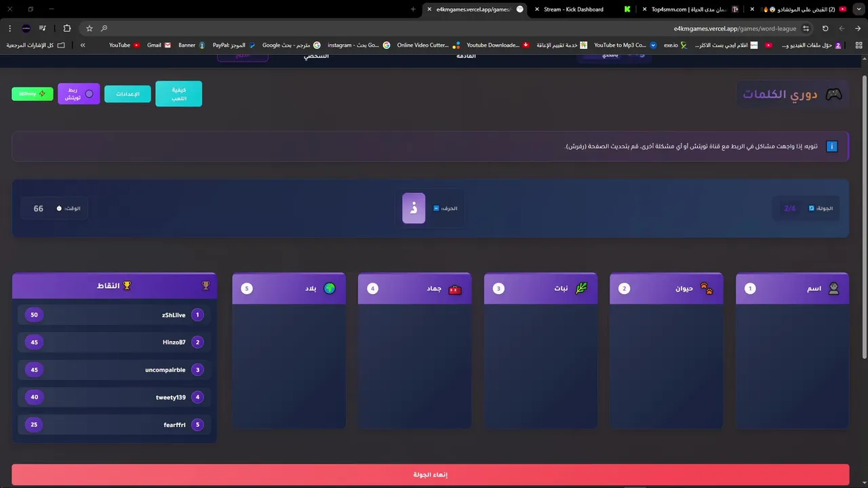Bookmark this page with the star icon
The width and height of the screenshot is (868, 488).
coord(90,28)
